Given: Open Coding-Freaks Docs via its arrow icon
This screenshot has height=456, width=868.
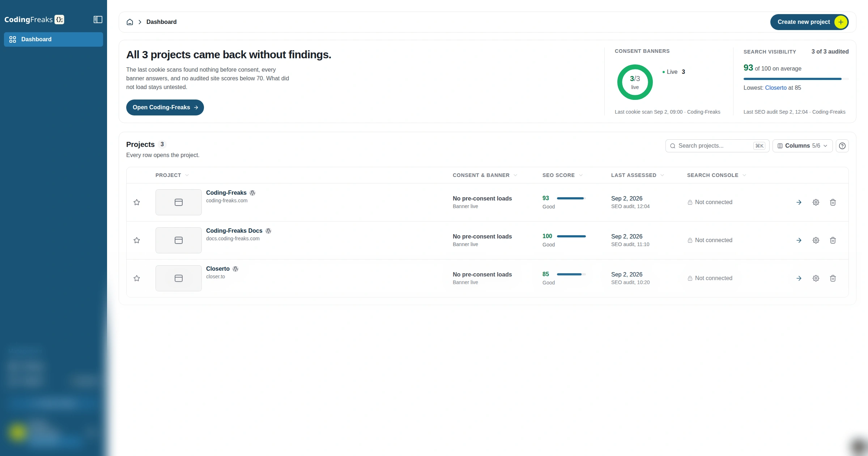Looking at the screenshot, I should tap(799, 240).
